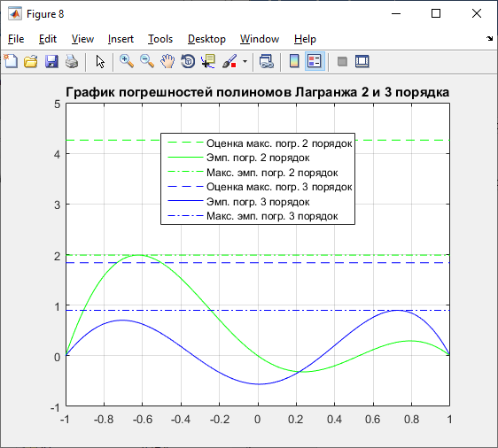The height and width of the screenshot is (448, 498).
Task: Insert a colorbar using the toolbar icon
Action: [x=294, y=61]
